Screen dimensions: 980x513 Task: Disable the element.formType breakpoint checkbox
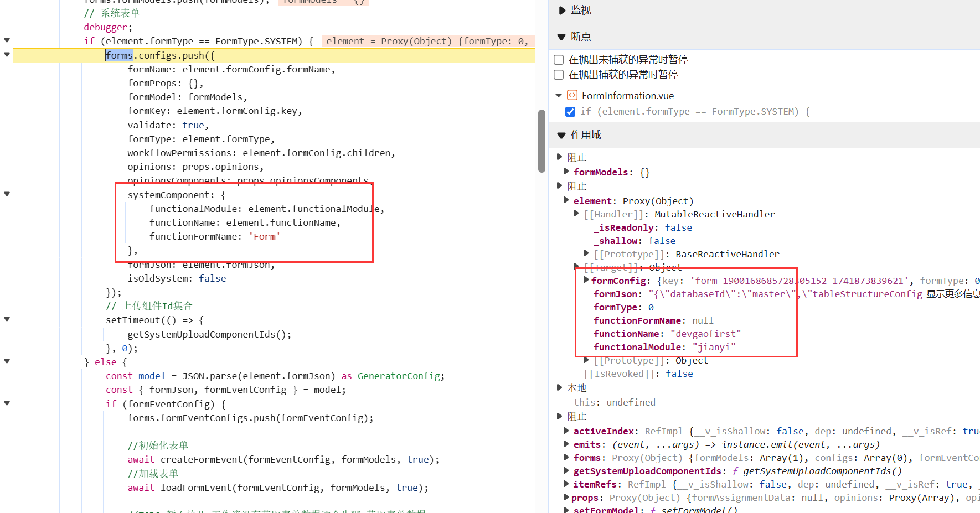click(570, 112)
